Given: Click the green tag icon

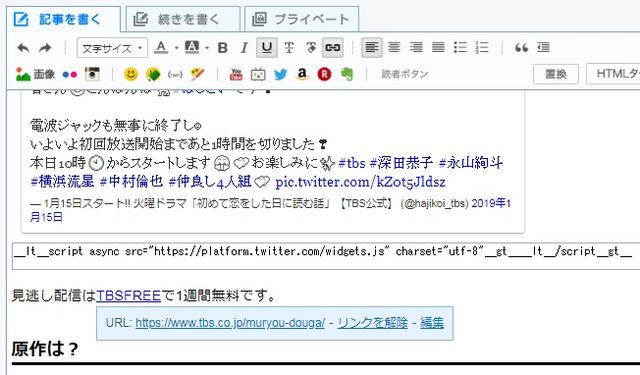Looking at the screenshot, I should [x=153, y=75].
